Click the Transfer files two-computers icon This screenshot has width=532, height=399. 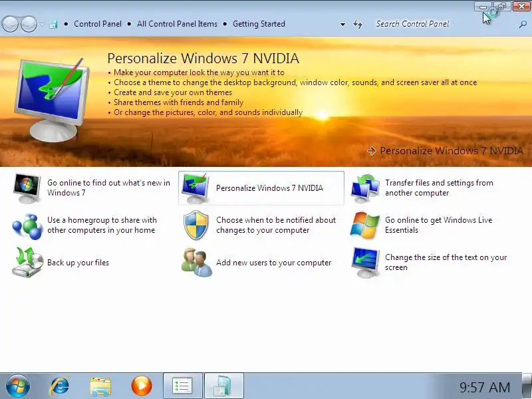pos(365,188)
